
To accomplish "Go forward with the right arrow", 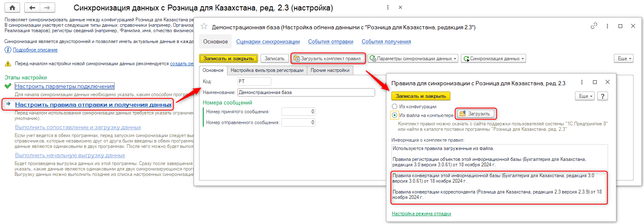I will (47, 8).
